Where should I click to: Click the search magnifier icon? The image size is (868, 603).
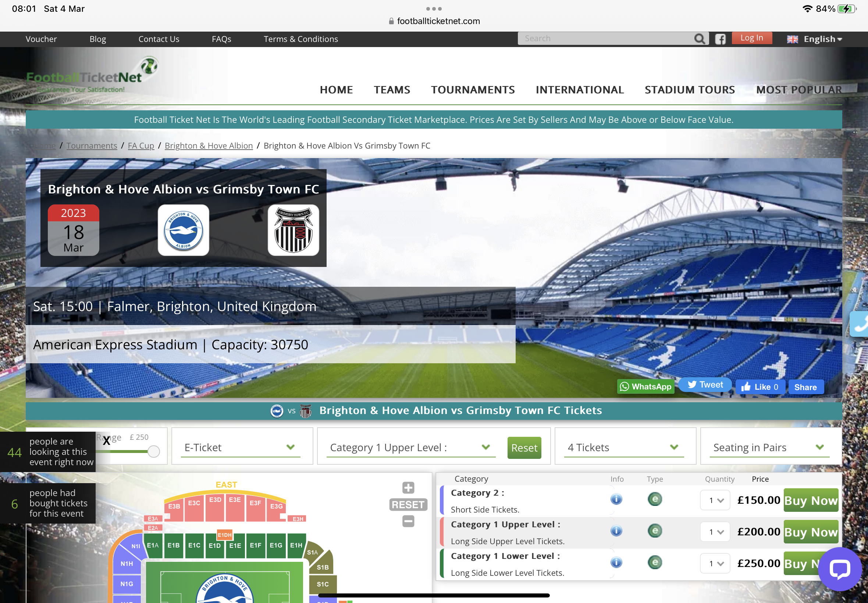[700, 39]
